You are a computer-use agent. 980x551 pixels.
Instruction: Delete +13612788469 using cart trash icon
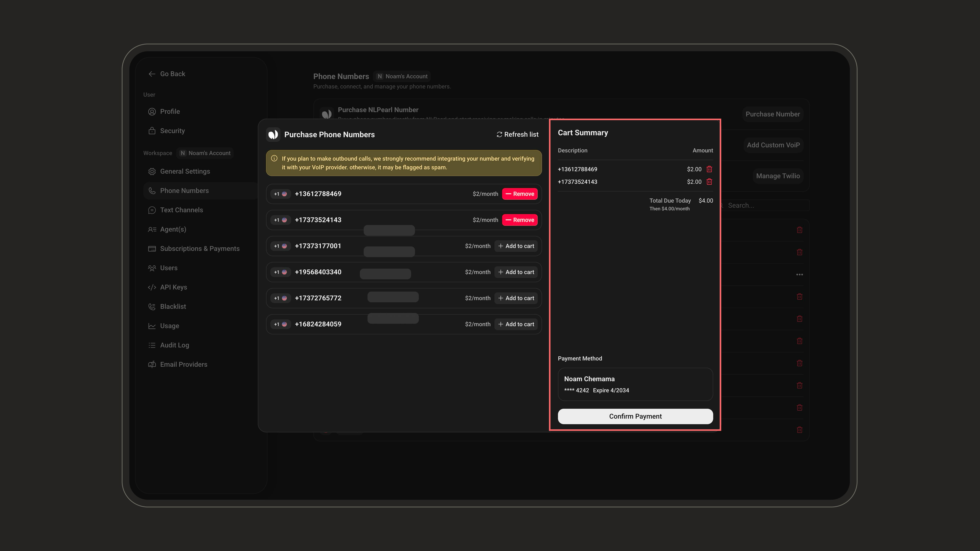(709, 169)
